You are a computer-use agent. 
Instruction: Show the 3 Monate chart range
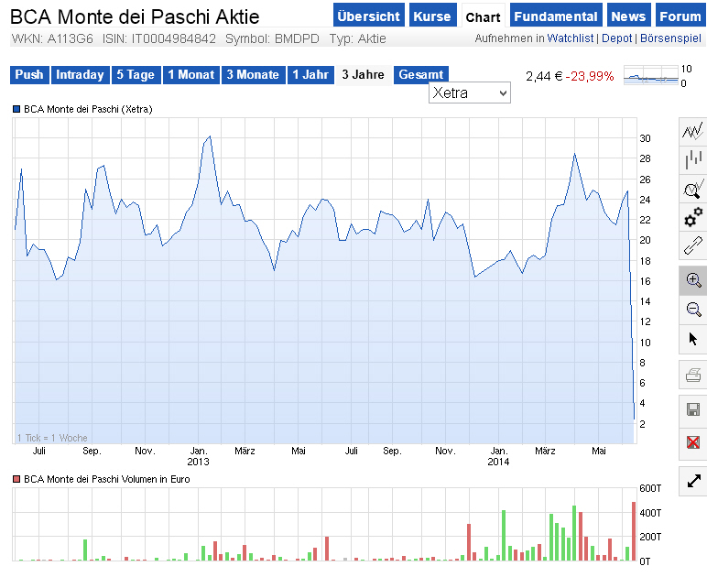253,75
